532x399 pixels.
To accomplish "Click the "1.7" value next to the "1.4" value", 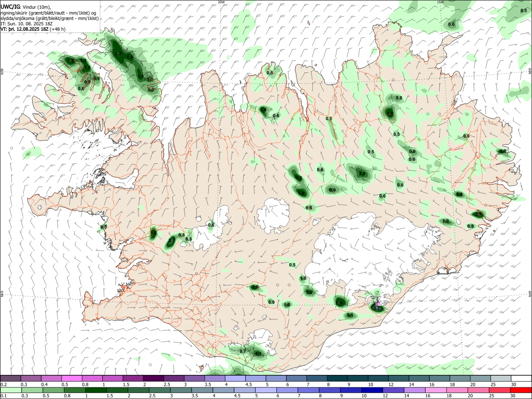I will point(118,54).
